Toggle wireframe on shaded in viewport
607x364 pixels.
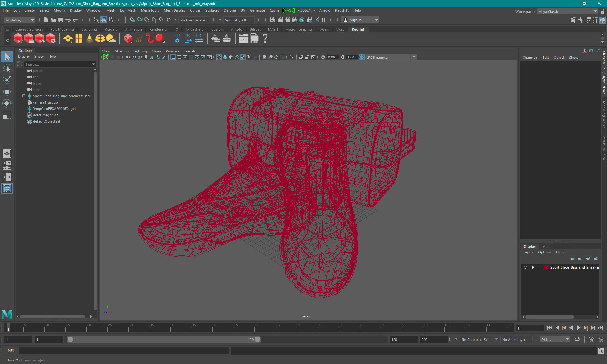[x=237, y=57]
